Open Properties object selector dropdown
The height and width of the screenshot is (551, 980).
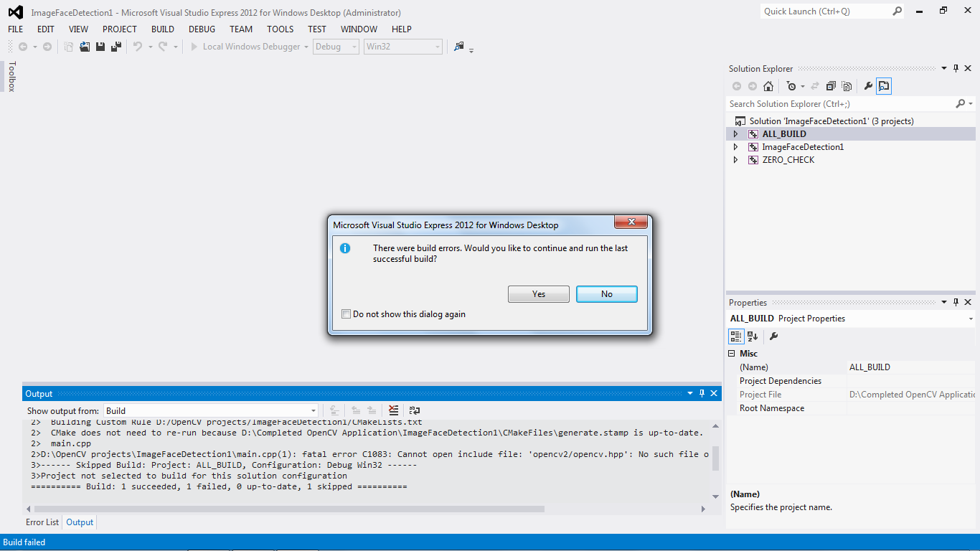pos(971,319)
